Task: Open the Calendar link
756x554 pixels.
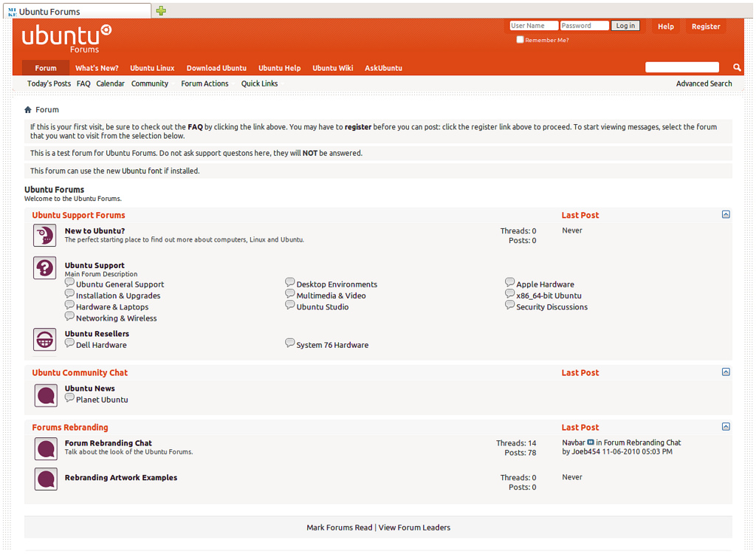Action: 110,83
